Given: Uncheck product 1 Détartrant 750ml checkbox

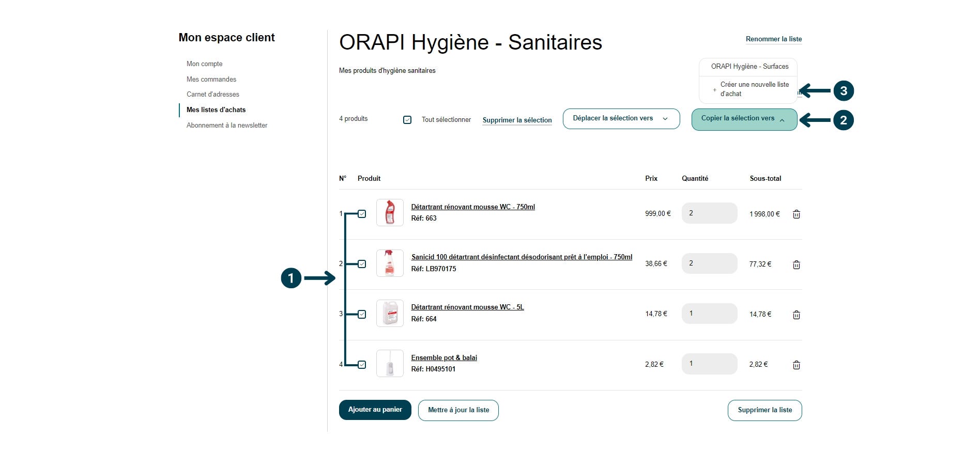Looking at the screenshot, I should [x=362, y=214].
